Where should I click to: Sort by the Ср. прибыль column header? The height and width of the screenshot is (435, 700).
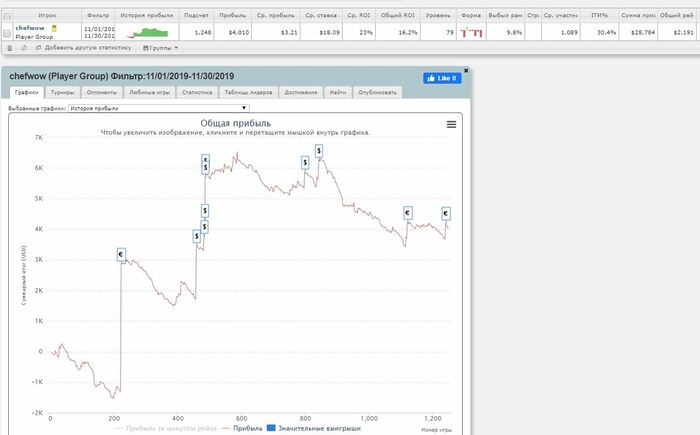coord(276,15)
